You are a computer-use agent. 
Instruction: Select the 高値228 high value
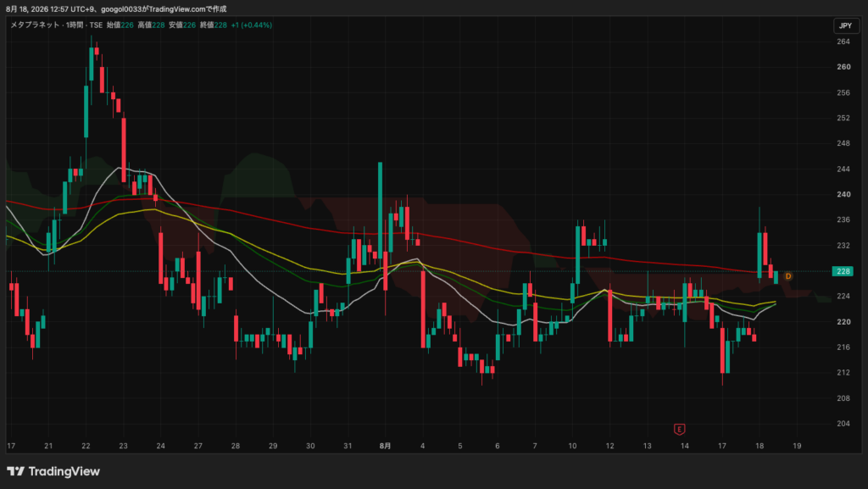pos(151,25)
